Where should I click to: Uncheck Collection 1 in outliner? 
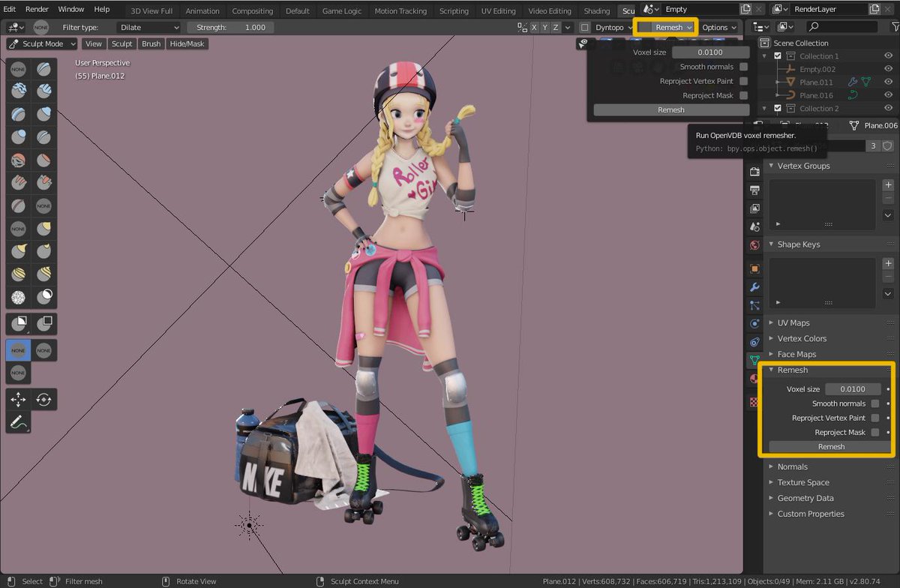(x=778, y=56)
